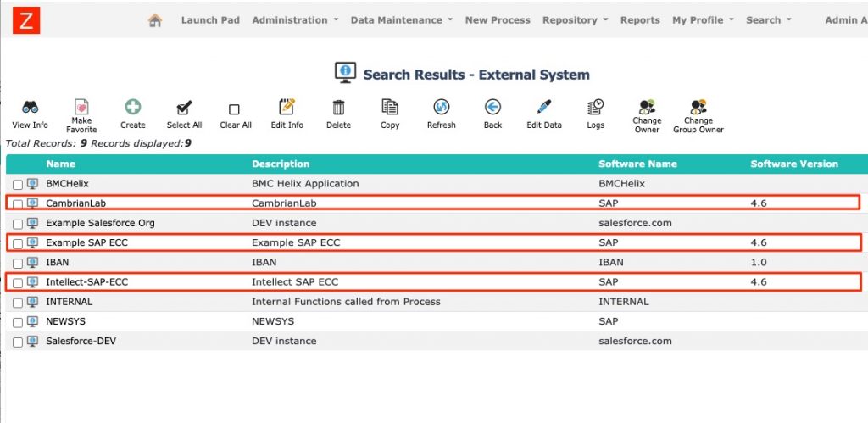Open the Launch Pad menu item

pos(210,20)
